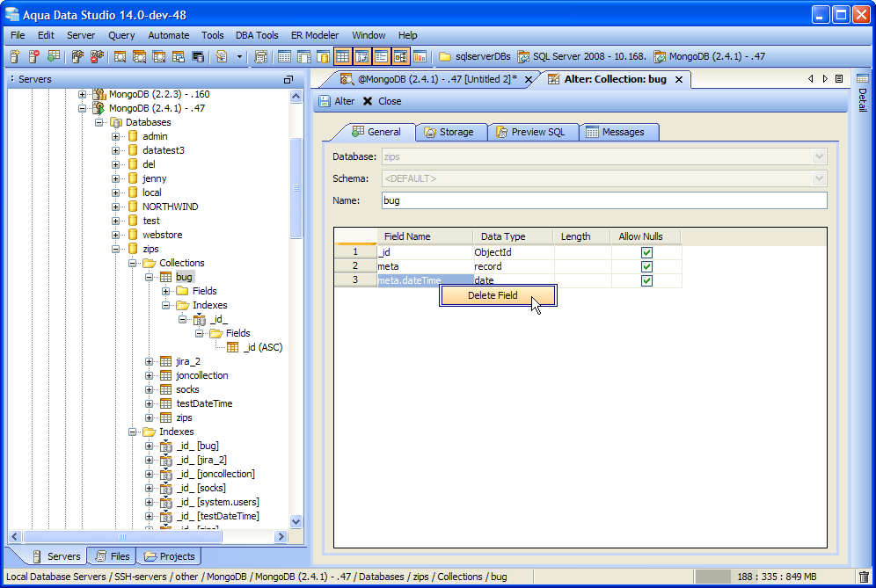Close the Untitled 2 query tab
The height and width of the screenshot is (588, 876).
tap(528, 79)
